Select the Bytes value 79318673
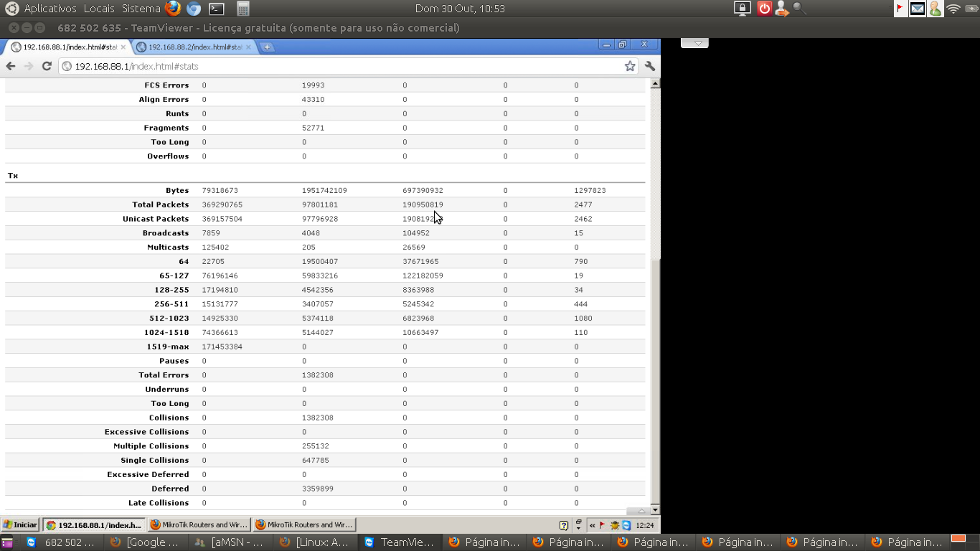 click(x=220, y=191)
